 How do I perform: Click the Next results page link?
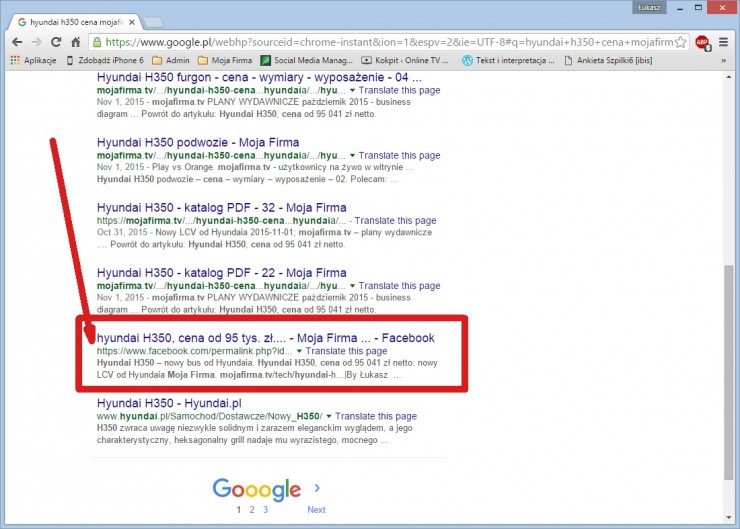point(316,510)
